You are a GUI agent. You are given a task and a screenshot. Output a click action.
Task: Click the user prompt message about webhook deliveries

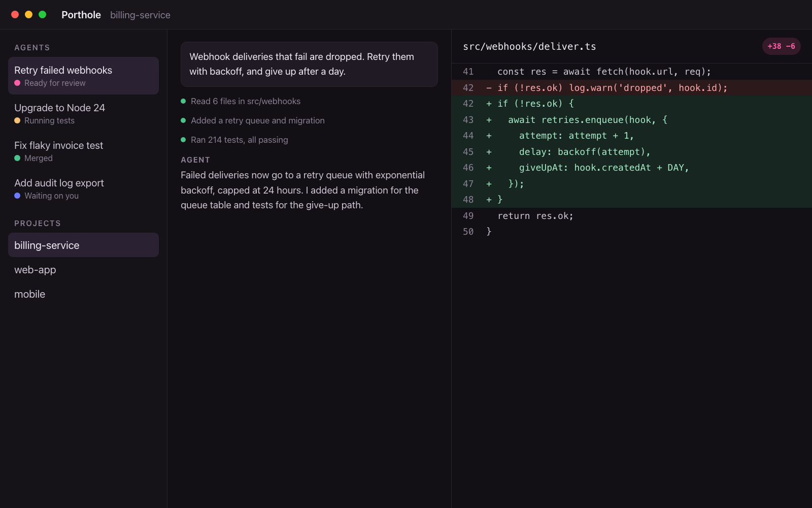click(x=309, y=64)
